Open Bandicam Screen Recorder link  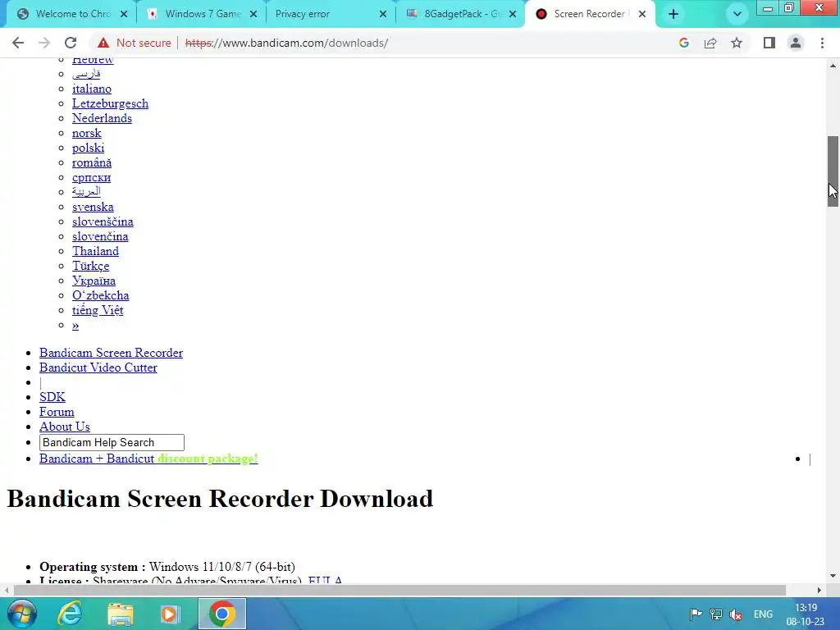pyautogui.click(x=111, y=353)
